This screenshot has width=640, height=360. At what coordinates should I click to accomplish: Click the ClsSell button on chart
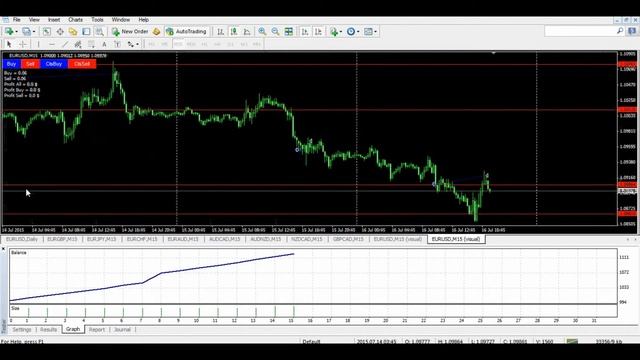(x=82, y=64)
